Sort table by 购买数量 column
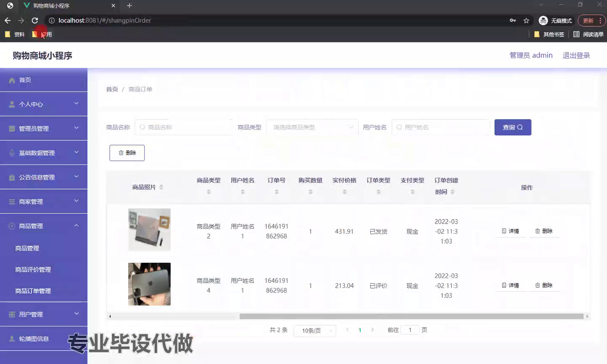Screen dimensions: 607x364 click(x=311, y=192)
